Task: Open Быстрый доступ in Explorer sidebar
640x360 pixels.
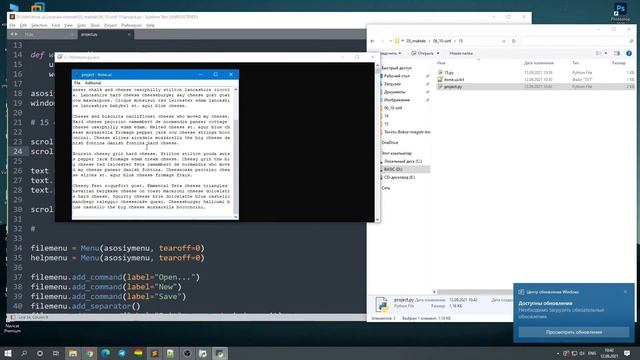Action: click(396, 68)
